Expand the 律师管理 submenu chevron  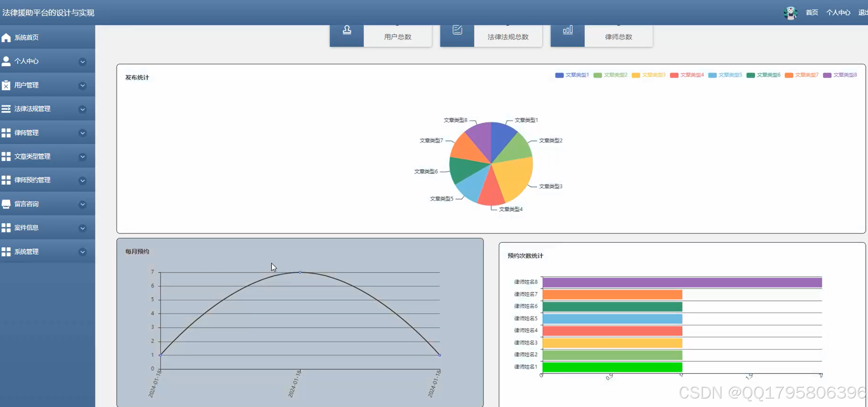point(82,133)
